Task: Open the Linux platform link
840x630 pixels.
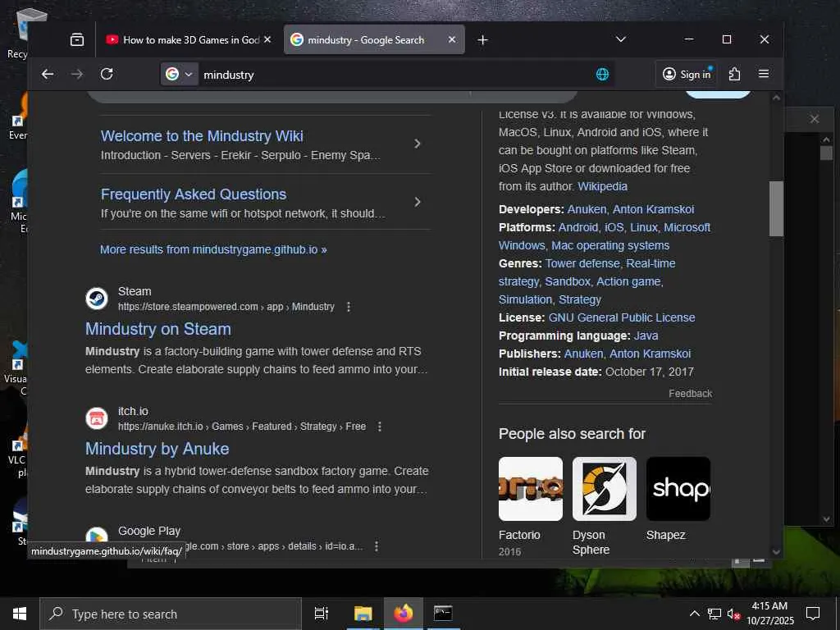Action: [643, 227]
